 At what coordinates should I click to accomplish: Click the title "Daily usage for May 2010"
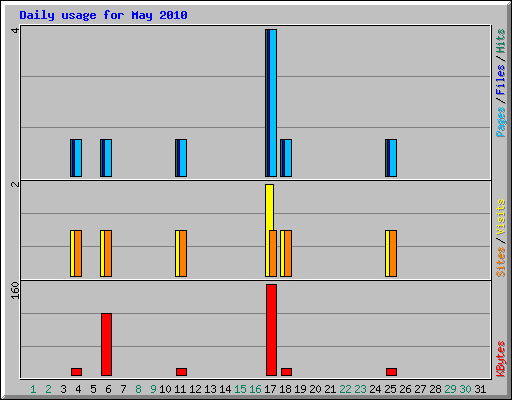[x=103, y=15]
